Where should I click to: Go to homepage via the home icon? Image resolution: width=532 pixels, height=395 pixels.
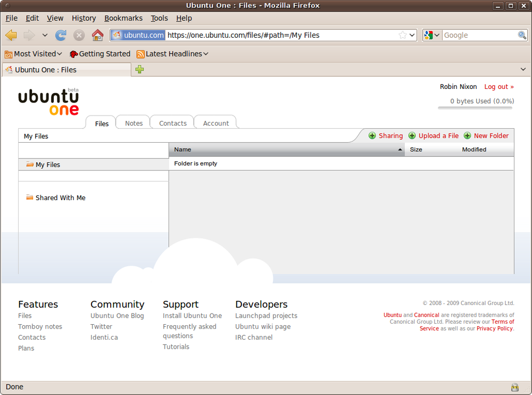tap(97, 35)
